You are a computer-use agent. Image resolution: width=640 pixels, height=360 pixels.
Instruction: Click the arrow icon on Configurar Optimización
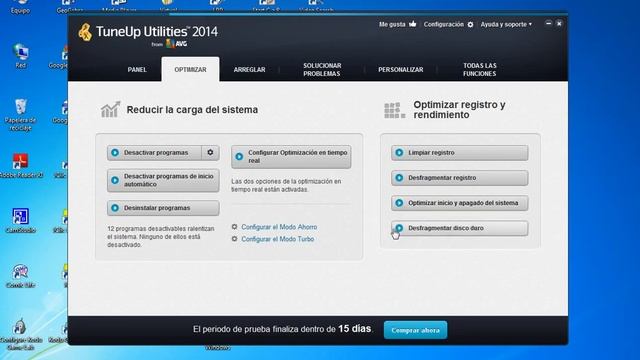239,157
